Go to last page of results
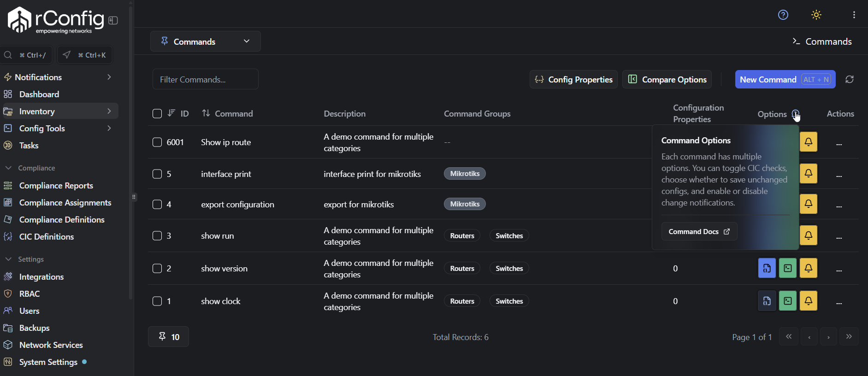 pos(849,336)
